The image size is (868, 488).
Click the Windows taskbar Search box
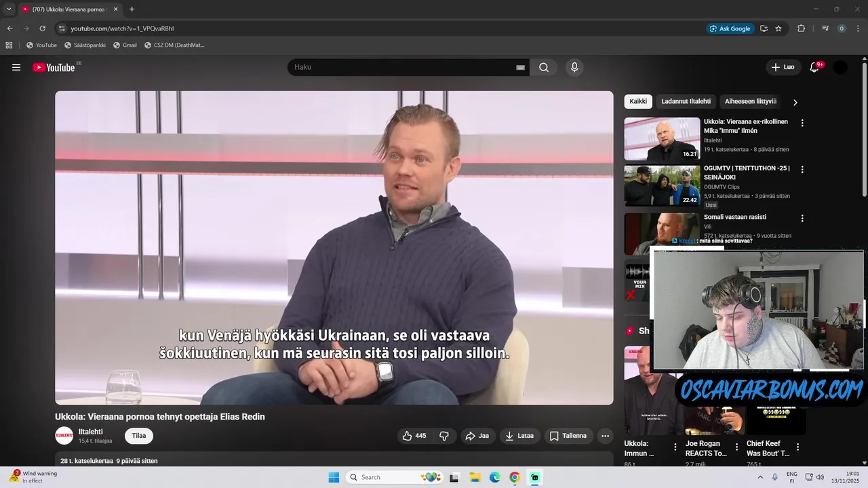(x=394, y=477)
